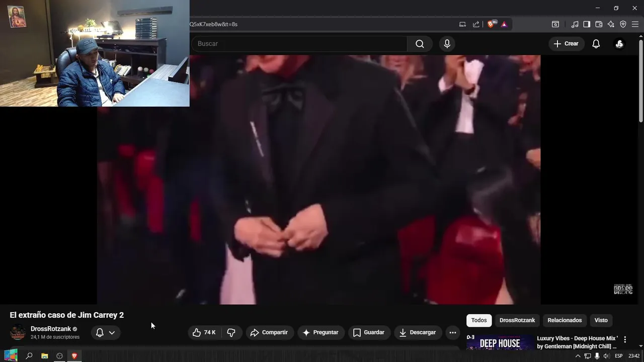Dislike the video with thumbs down
644x362 pixels.
coord(231,332)
